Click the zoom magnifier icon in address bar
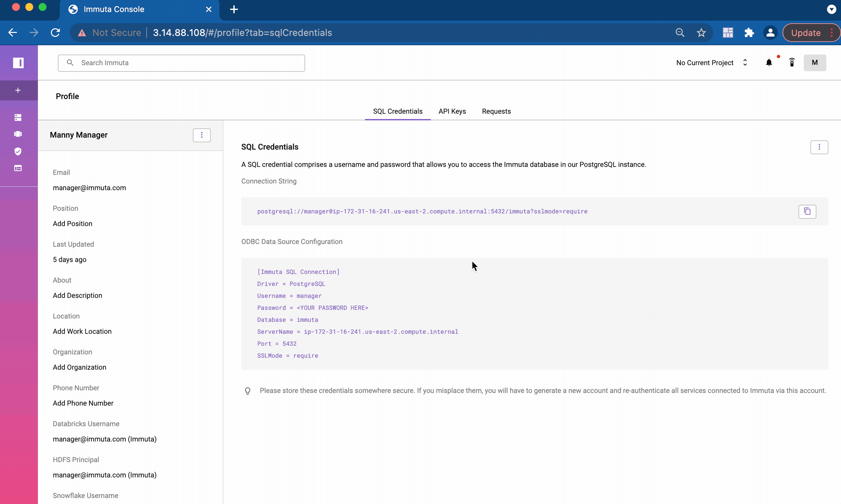The image size is (841, 504). tap(680, 33)
